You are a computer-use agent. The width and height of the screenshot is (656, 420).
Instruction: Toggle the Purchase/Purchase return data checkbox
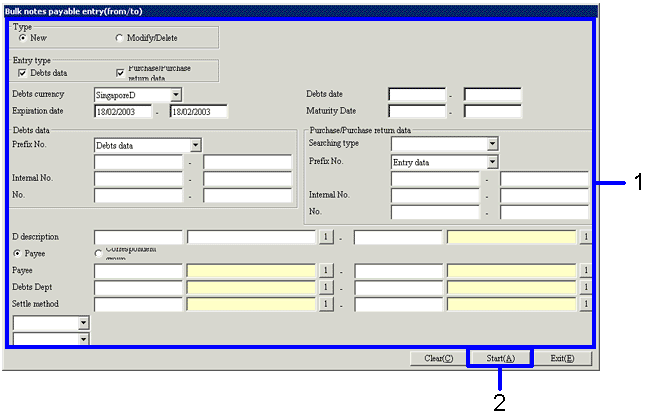[x=120, y=73]
